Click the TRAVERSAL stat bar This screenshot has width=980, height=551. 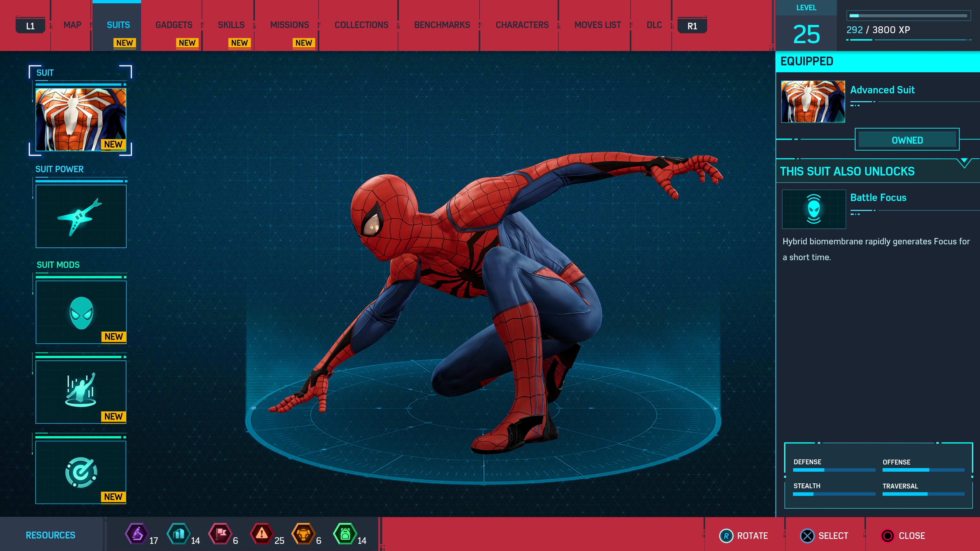(x=923, y=494)
